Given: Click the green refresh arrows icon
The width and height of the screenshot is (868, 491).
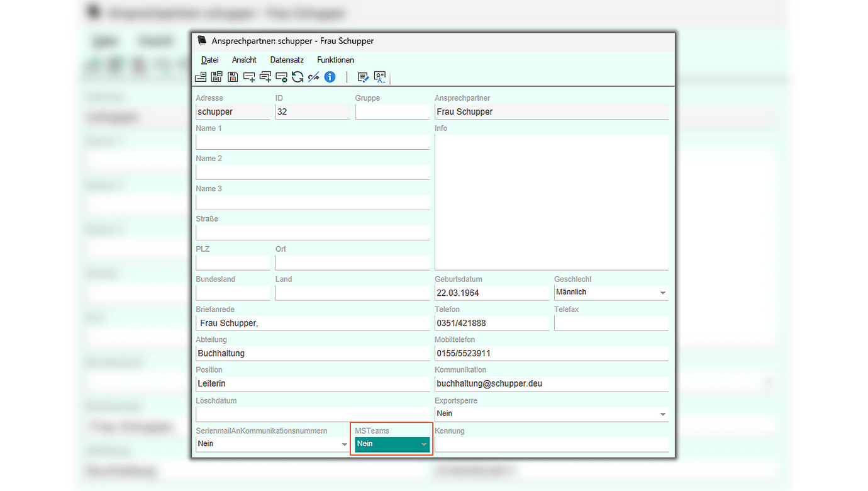Looking at the screenshot, I should (x=298, y=77).
